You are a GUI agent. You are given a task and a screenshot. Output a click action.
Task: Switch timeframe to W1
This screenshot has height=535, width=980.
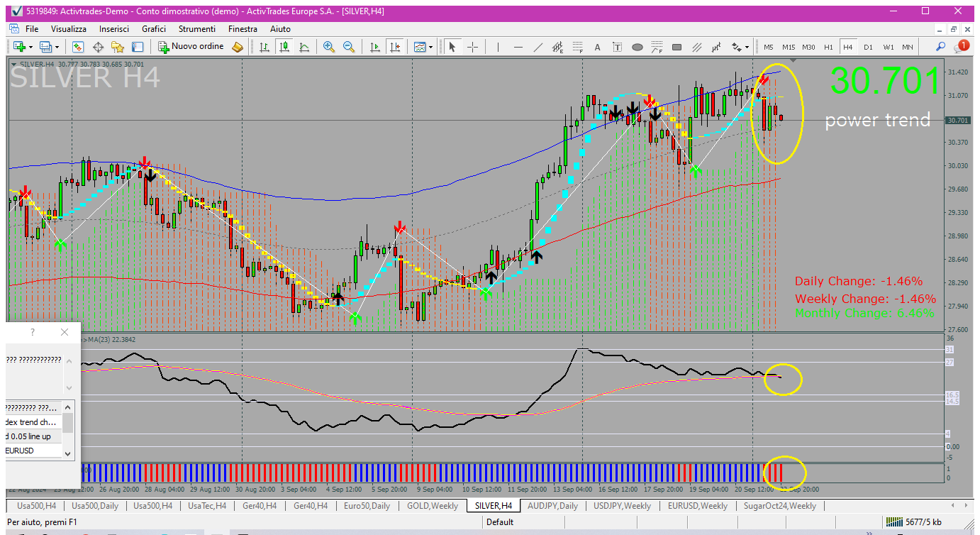pyautogui.click(x=889, y=47)
